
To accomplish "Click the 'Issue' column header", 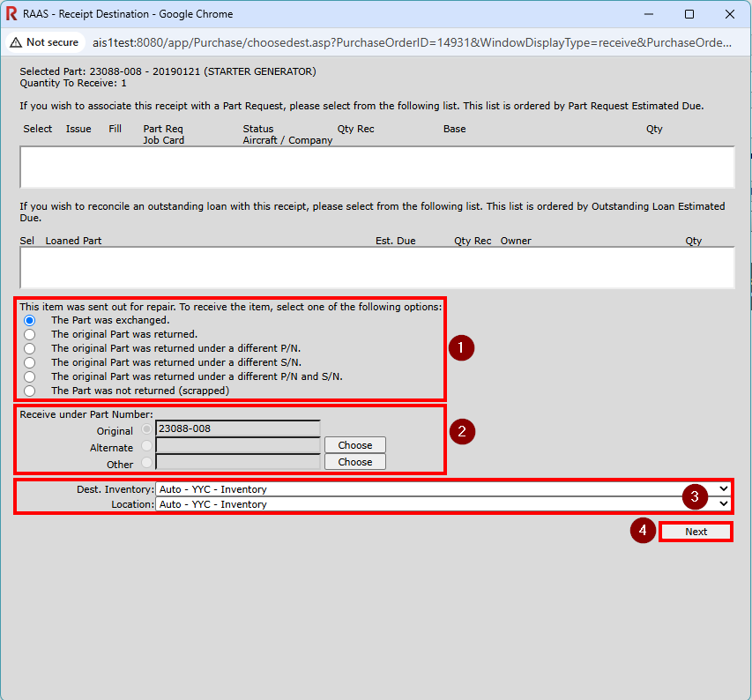I will 78,129.
